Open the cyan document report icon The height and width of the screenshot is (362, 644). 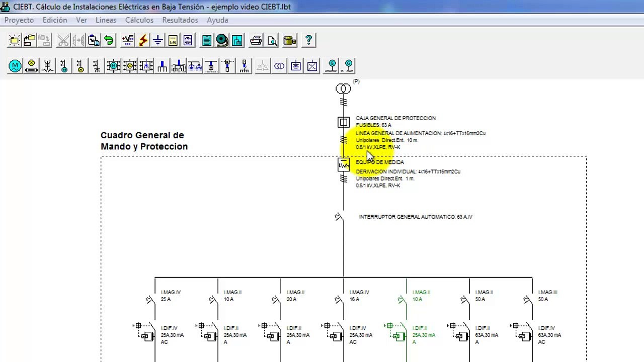tap(207, 40)
